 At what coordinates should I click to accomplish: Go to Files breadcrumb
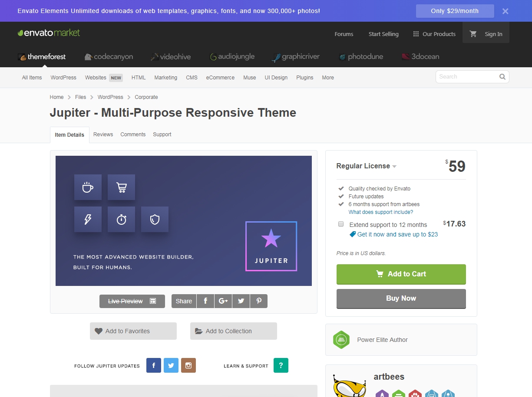[80, 97]
